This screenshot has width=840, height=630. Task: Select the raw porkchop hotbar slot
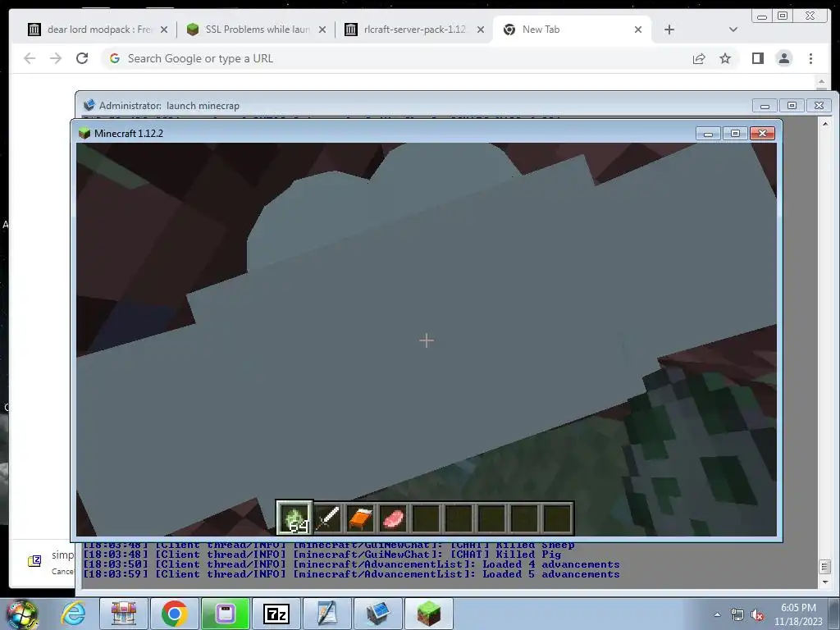pos(393,518)
